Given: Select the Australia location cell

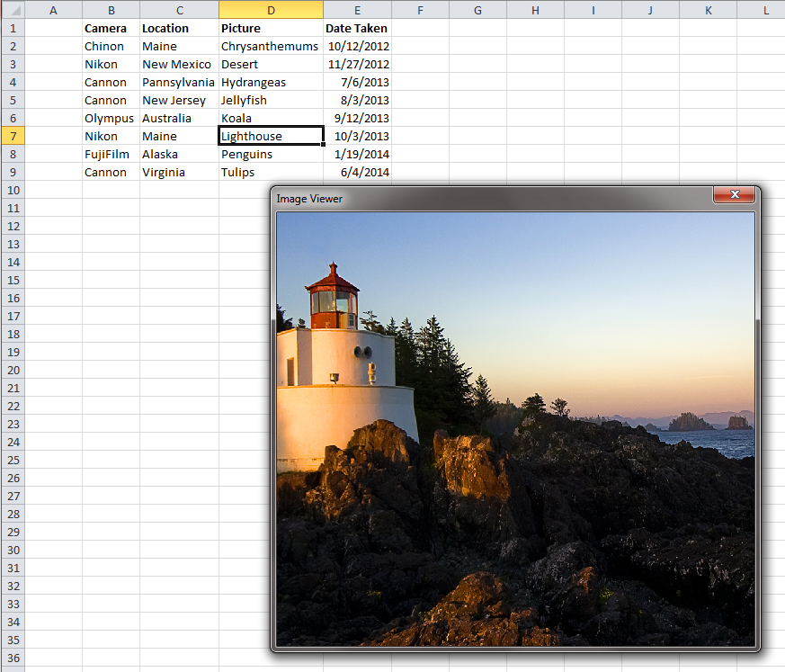Looking at the screenshot, I should [179, 118].
